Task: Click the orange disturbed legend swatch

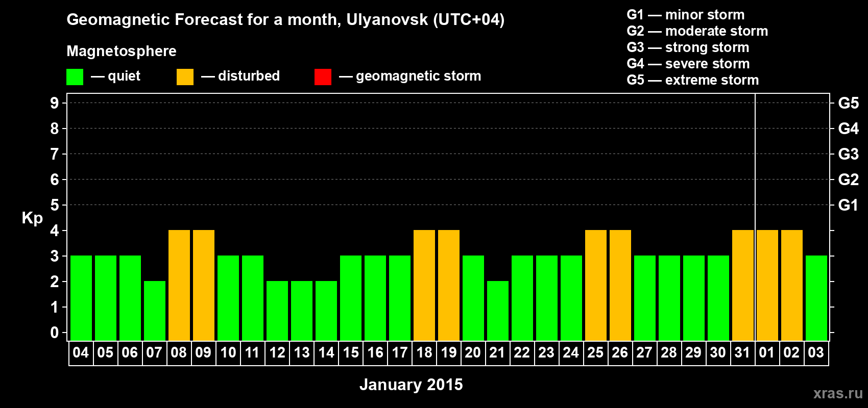Action: click(x=185, y=77)
